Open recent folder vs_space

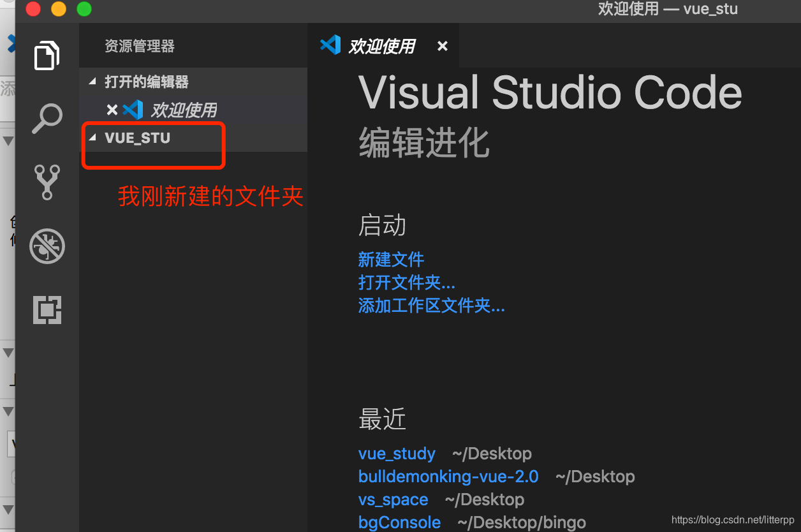click(x=393, y=500)
